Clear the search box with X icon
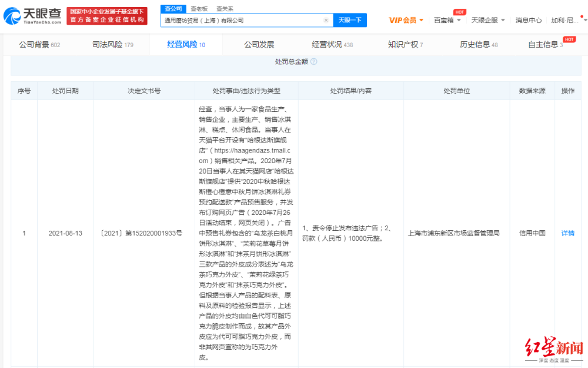Image resolution: width=588 pixels, height=368 pixels. click(x=326, y=20)
